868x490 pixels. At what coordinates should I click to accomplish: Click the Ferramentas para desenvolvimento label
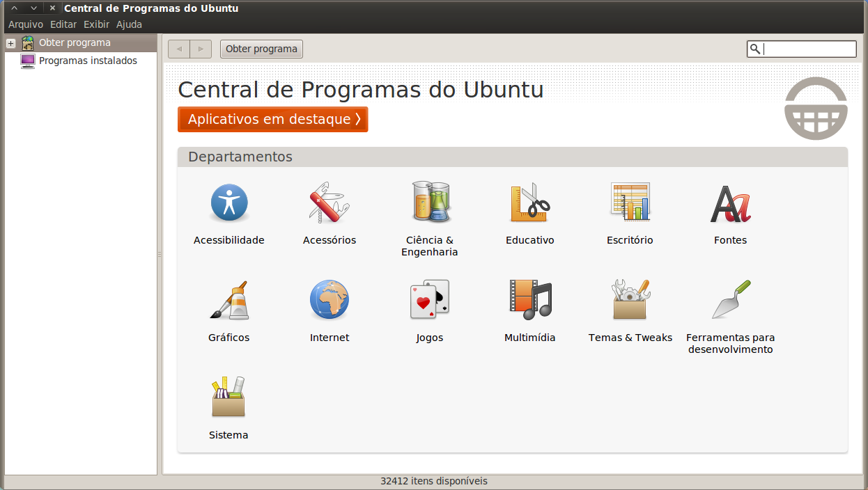(731, 343)
